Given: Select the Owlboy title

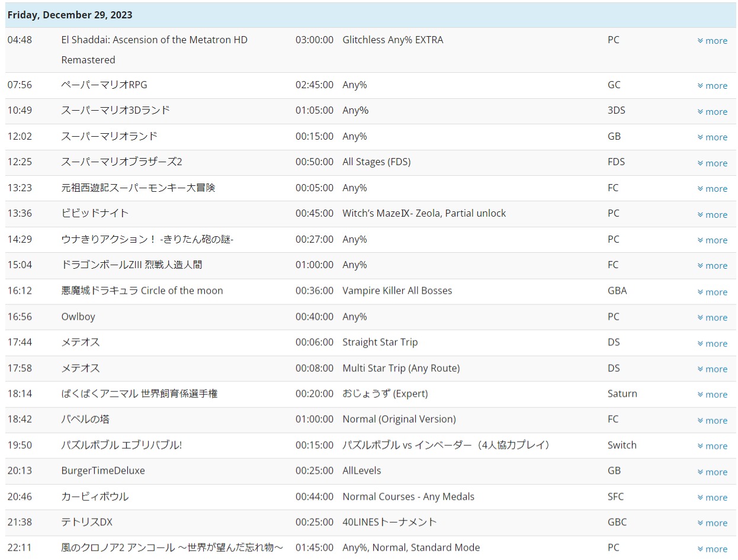Looking at the screenshot, I should point(78,317).
